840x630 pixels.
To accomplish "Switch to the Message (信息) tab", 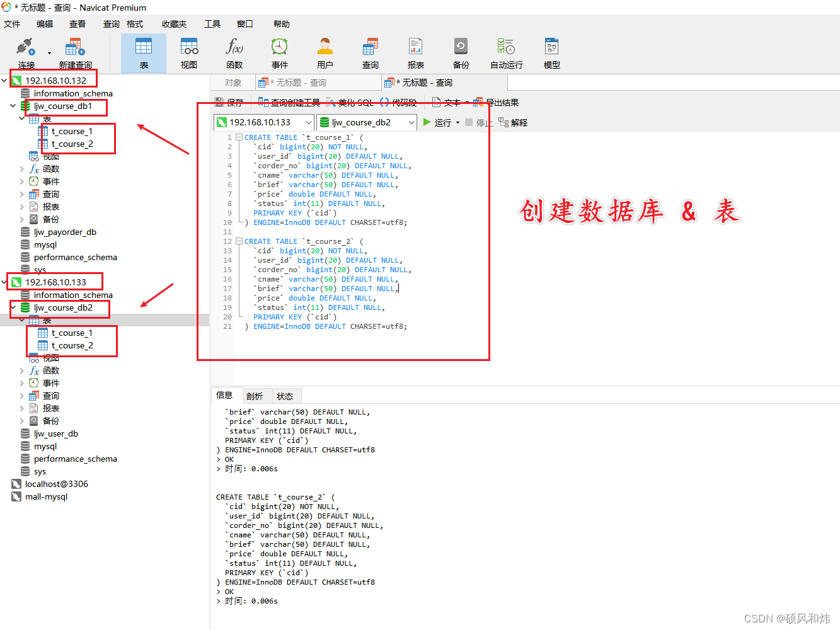I will pyautogui.click(x=224, y=396).
